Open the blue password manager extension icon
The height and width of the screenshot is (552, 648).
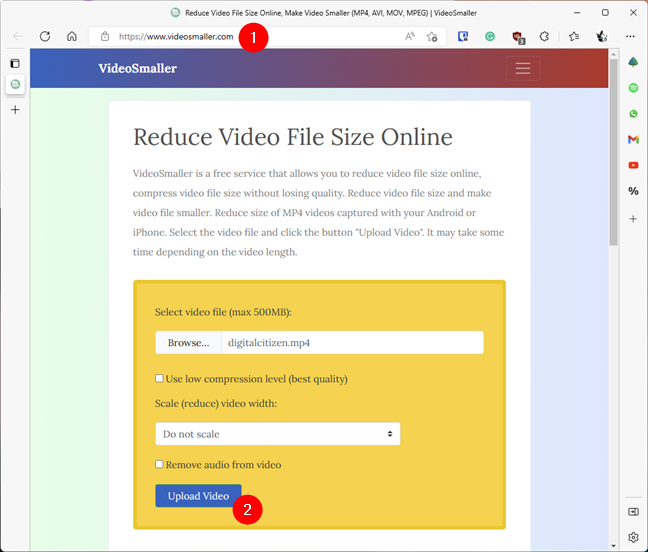(x=463, y=36)
